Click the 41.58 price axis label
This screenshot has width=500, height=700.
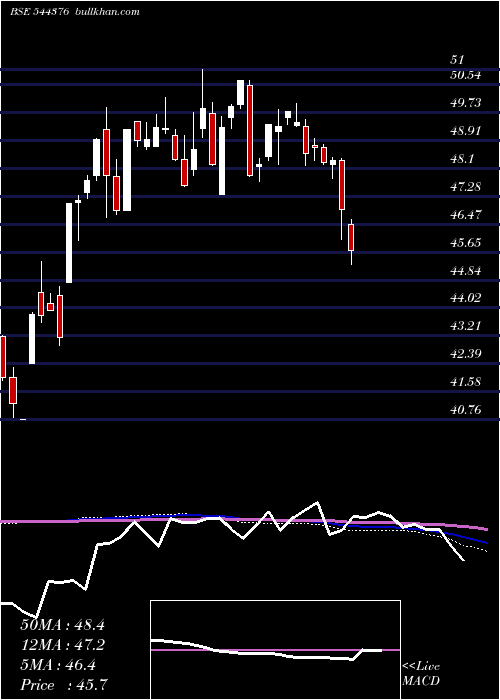pos(466,382)
